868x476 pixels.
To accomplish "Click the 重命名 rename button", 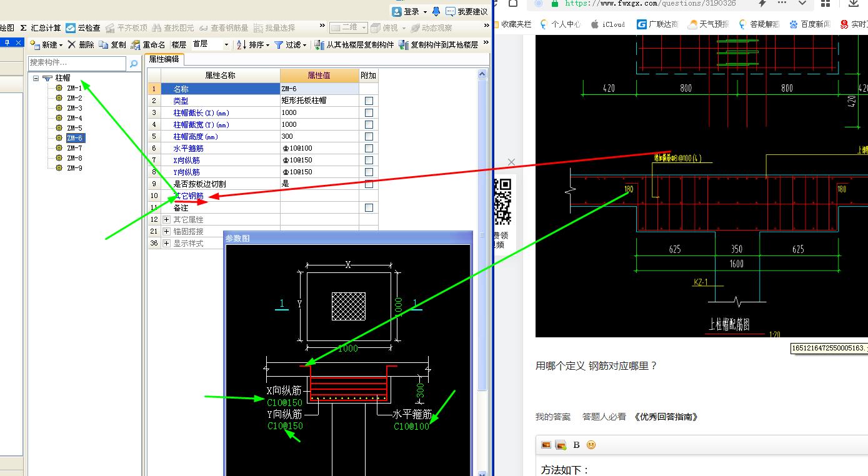I will point(148,45).
